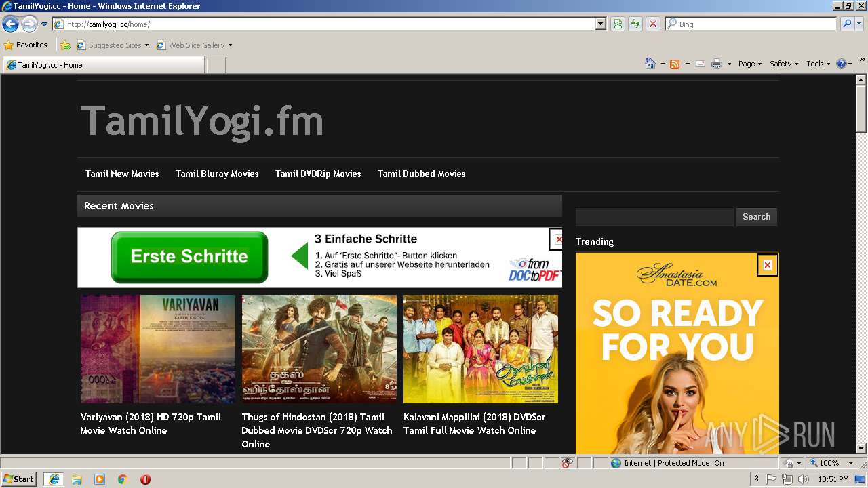
Task: Click the Compatibility View icon
Action: point(618,24)
